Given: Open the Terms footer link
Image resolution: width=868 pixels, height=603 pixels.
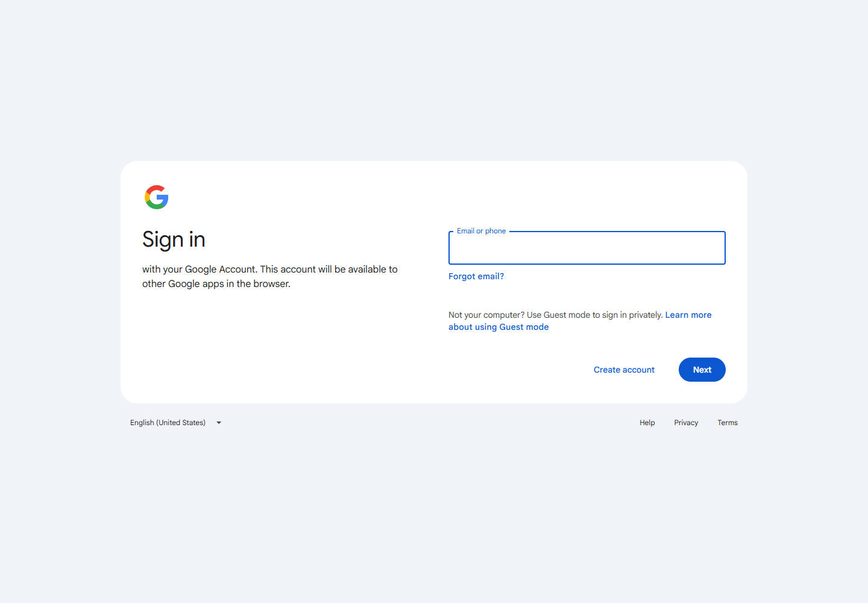Looking at the screenshot, I should tap(728, 423).
